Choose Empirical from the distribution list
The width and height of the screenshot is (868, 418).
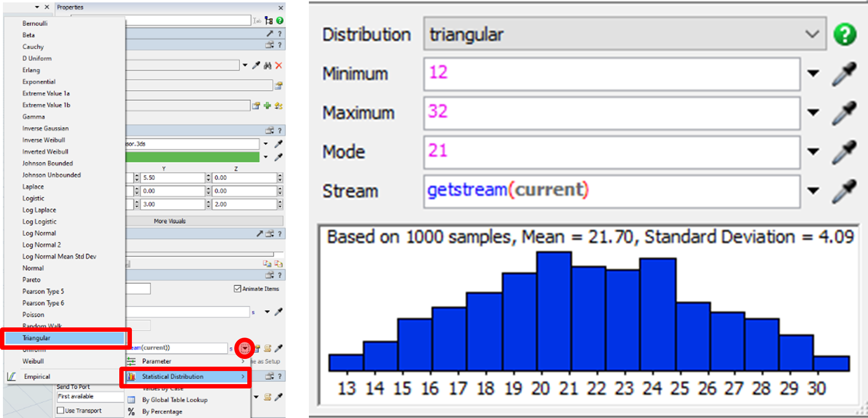(x=37, y=377)
